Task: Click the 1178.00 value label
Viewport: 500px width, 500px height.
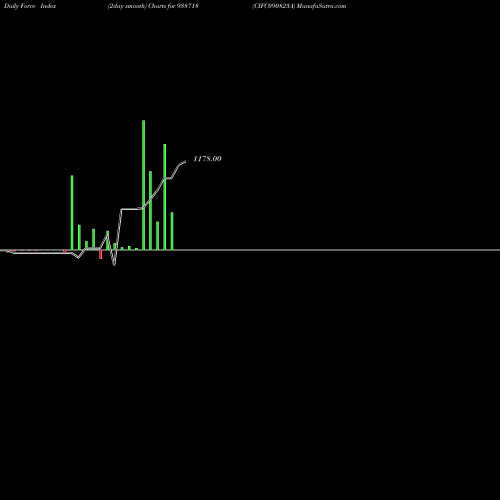Action: tap(207, 159)
